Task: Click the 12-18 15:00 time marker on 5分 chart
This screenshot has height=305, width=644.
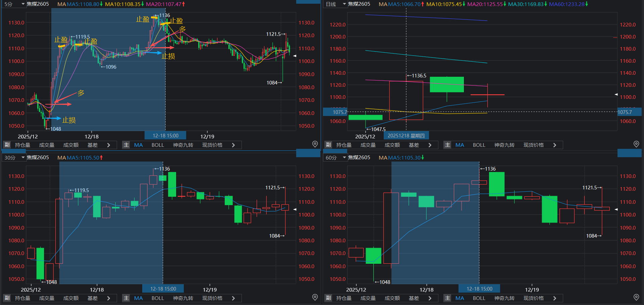Action: coord(165,136)
